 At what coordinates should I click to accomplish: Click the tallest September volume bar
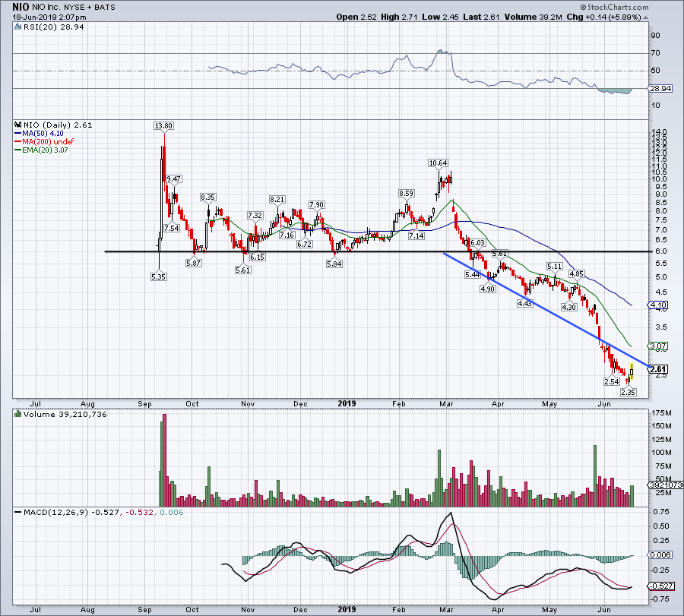click(x=164, y=460)
